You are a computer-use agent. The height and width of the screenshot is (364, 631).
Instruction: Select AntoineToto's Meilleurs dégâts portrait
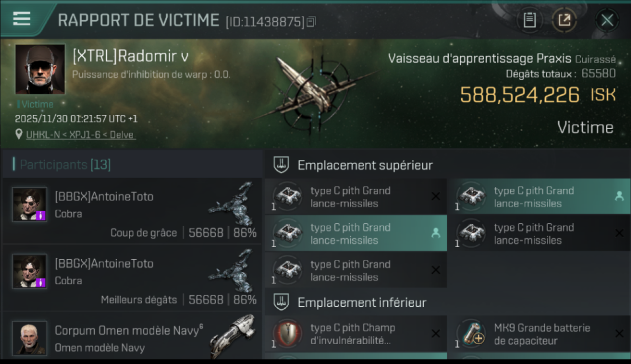[30, 271]
